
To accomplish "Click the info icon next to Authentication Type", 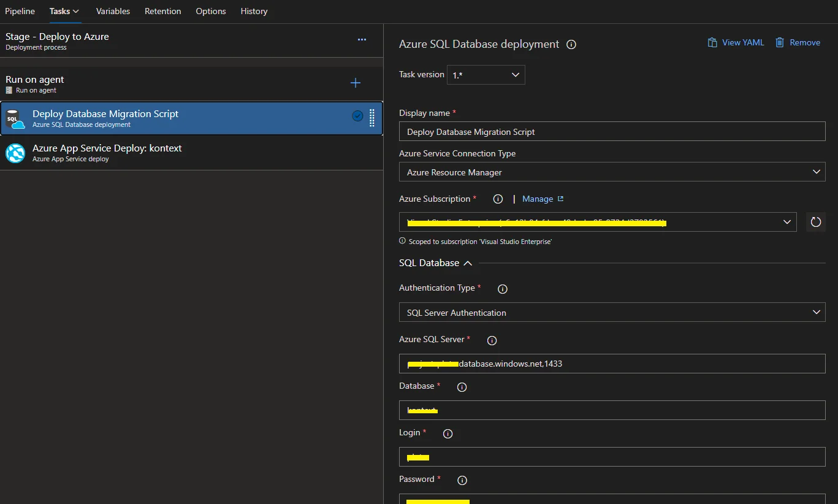I will (503, 289).
